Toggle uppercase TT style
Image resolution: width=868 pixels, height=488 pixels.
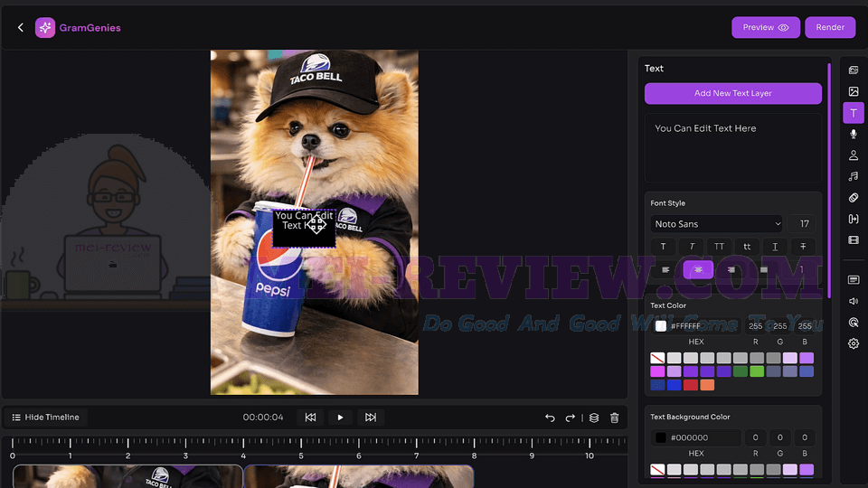[x=719, y=247]
